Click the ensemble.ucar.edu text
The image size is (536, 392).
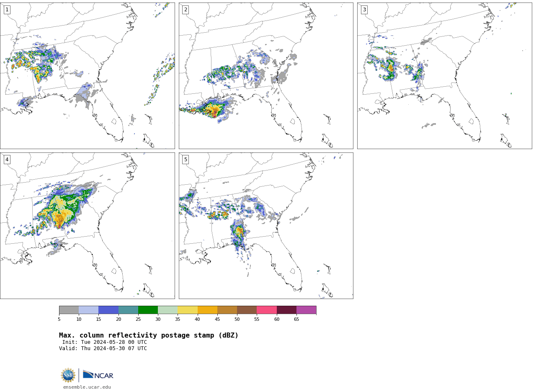87,387
